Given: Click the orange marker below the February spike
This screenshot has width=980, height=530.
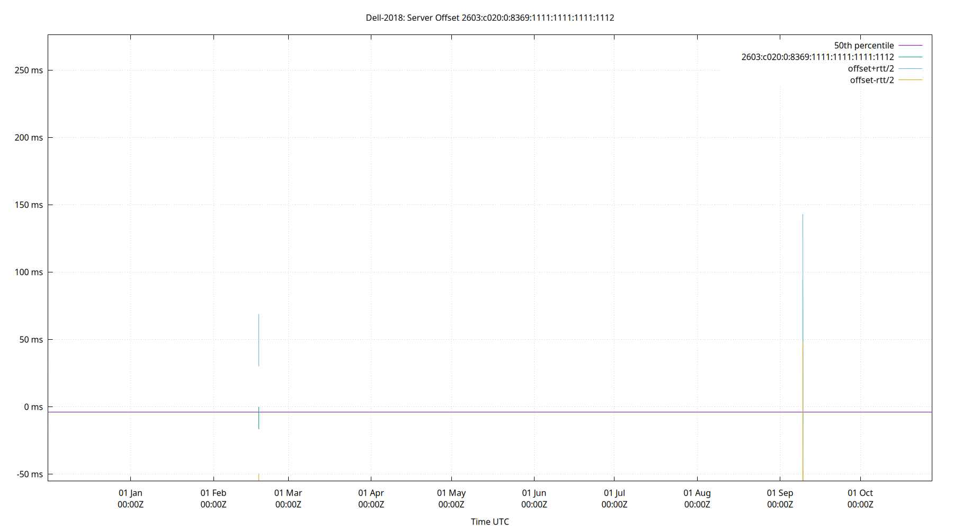Looking at the screenshot, I should [x=259, y=476].
